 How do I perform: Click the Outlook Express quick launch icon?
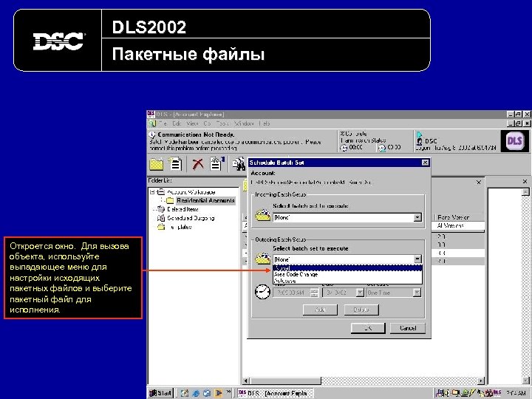[207, 393]
